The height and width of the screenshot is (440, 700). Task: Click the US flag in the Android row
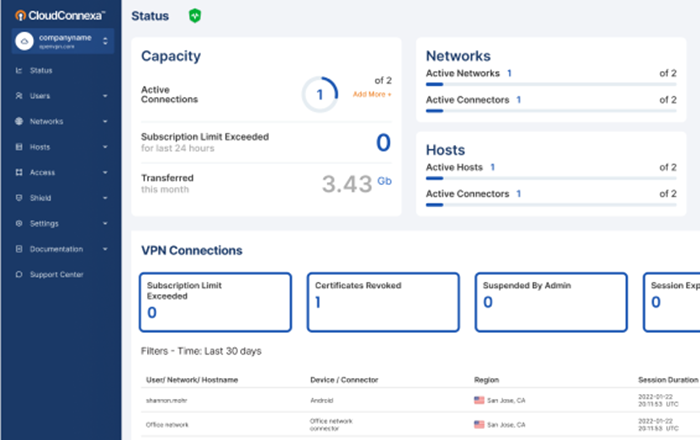tap(479, 400)
